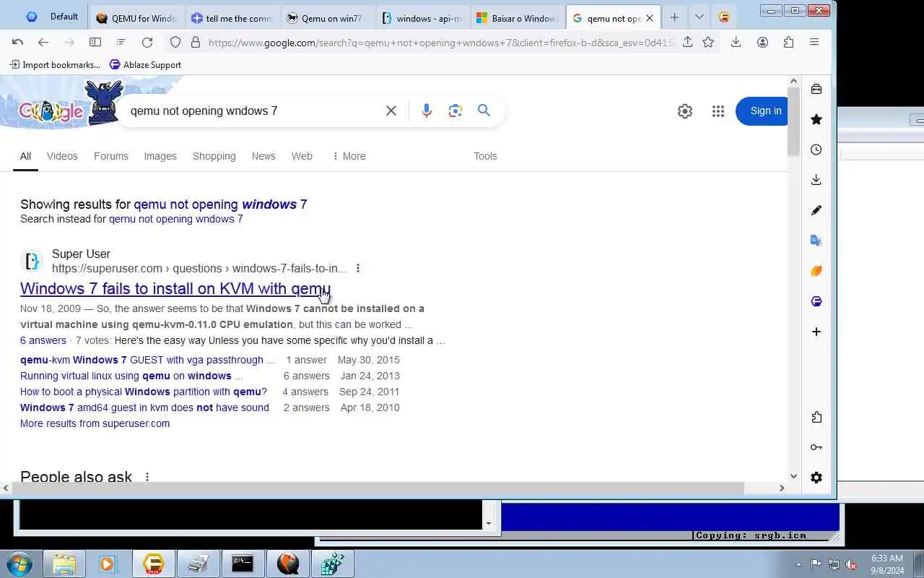Viewport: 924px width, 578px height.
Task: Open the Tools search option
Action: click(485, 156)
